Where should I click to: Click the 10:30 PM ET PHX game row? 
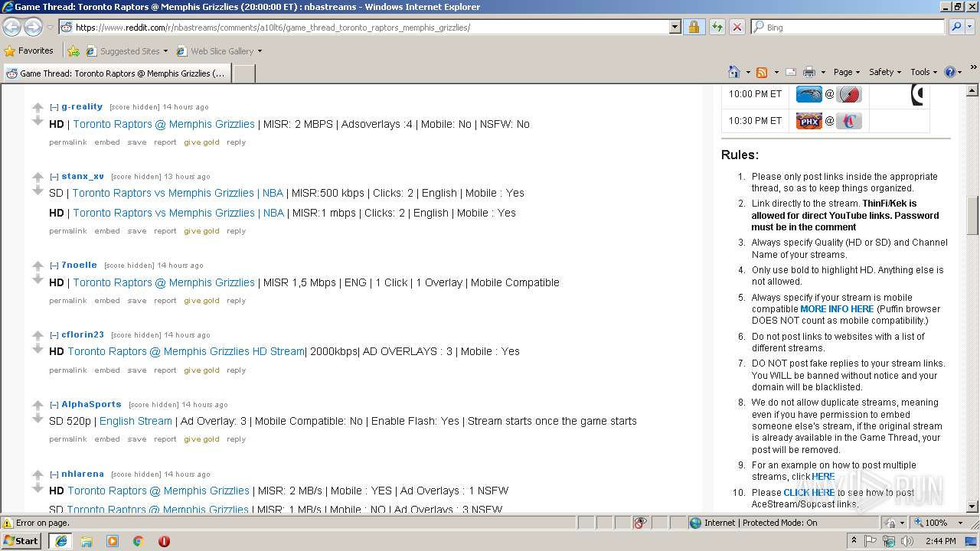825,121
